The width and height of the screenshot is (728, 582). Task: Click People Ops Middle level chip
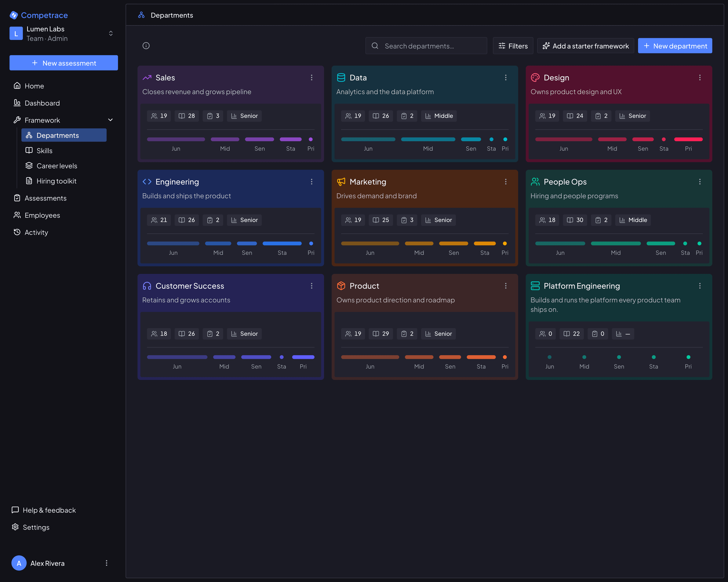tap(633, 220)
